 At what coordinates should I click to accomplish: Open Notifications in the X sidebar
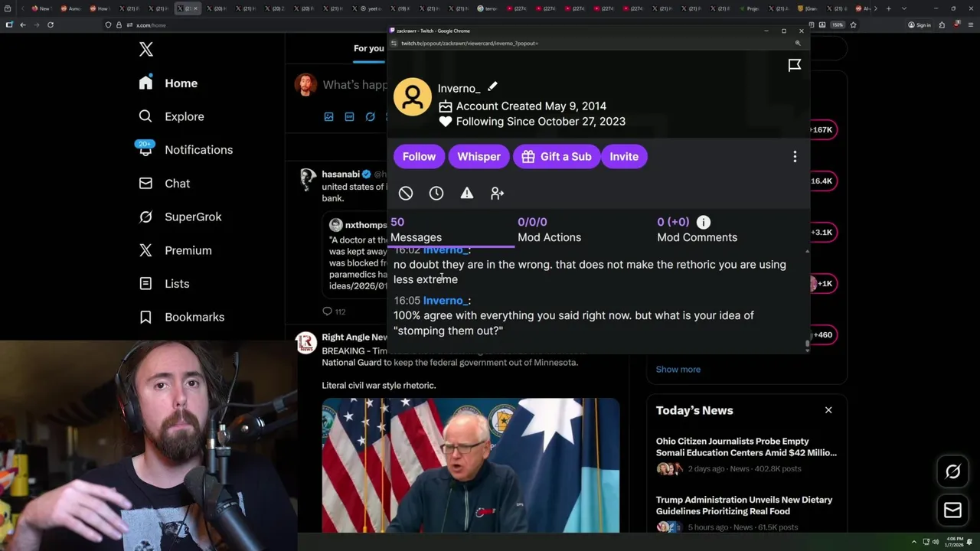(x=185, y=150)
